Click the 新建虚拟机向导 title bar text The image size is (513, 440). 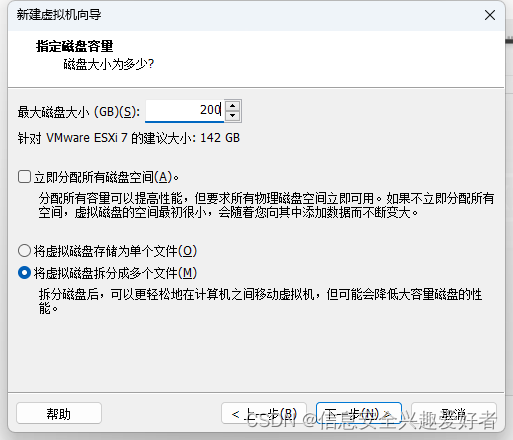tap(59, 15)
